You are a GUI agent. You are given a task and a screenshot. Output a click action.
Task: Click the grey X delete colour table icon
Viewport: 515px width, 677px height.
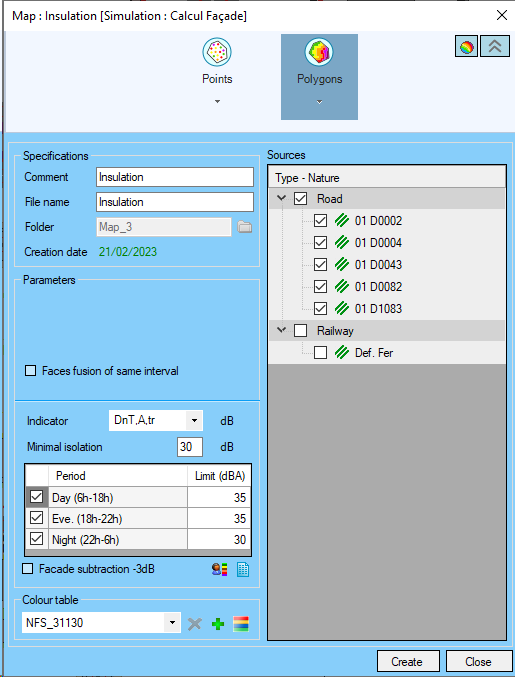pos(195,624)
